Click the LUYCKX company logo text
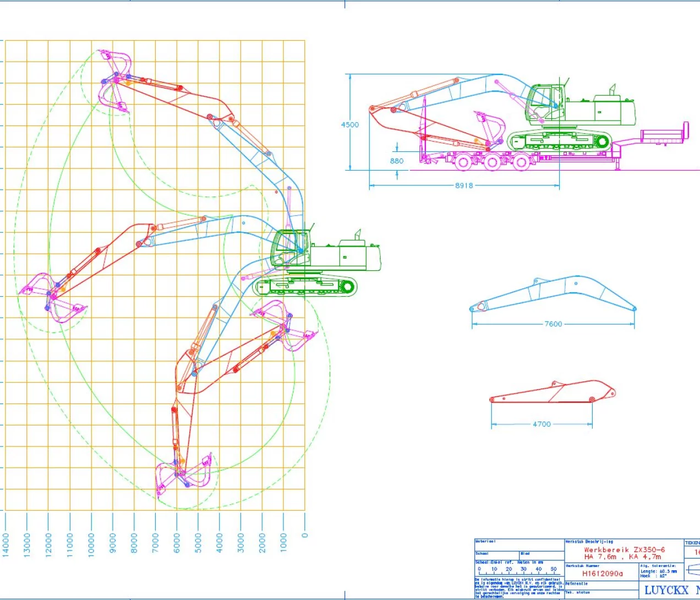This screenshot has width=700, height=600. pos(666,590)
